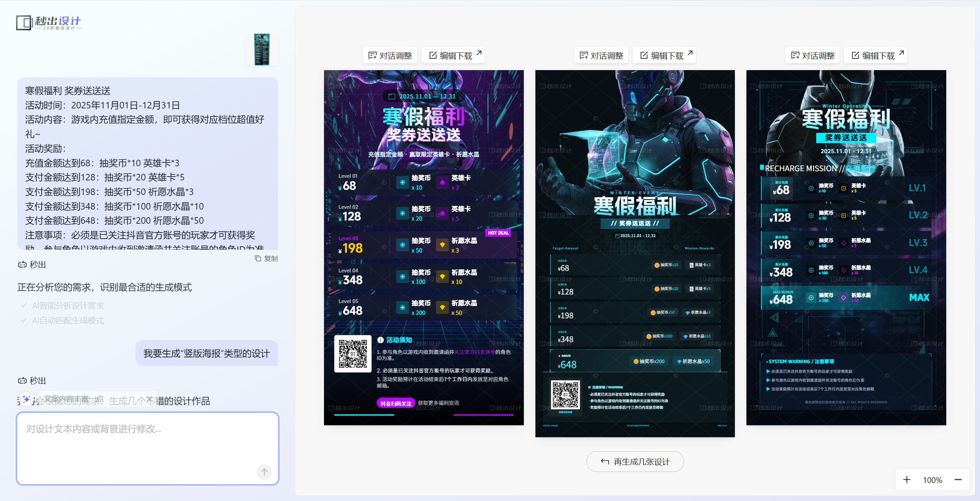The width and height of the screenshot is (980, 501).
Task: Click 对话调整 above the third poster
Action: (813, 56)
